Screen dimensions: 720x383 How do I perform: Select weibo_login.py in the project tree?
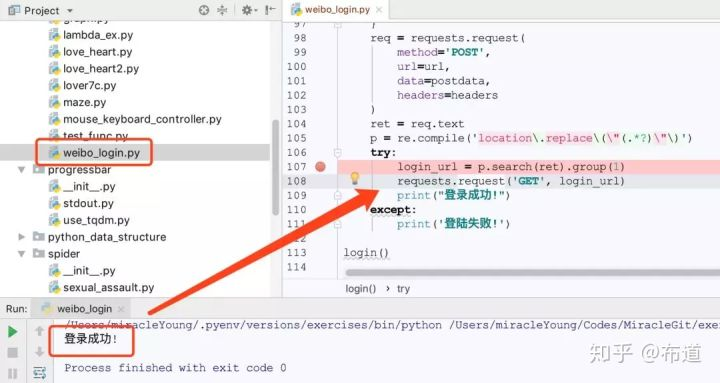tap(101, 152)
